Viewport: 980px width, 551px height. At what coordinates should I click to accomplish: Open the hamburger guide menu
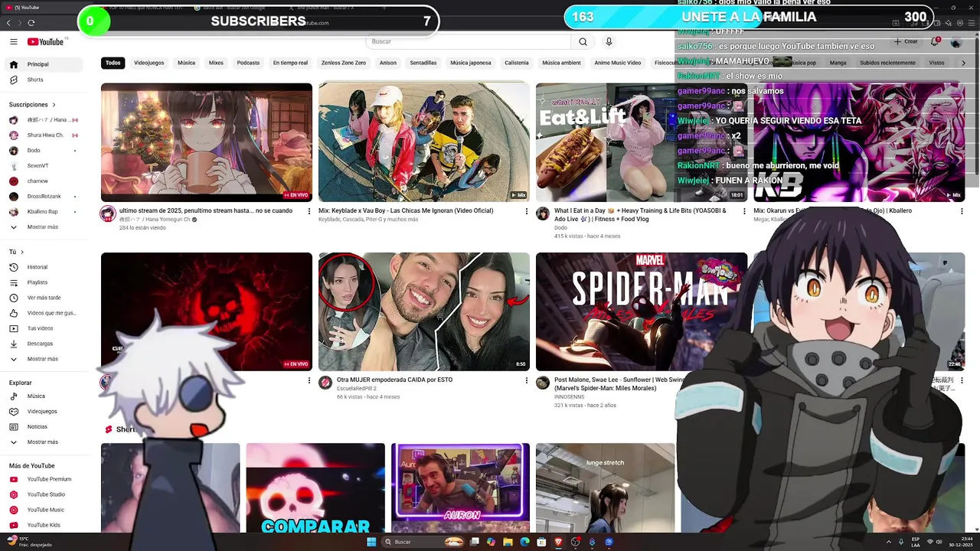click(x=14, y=42)
